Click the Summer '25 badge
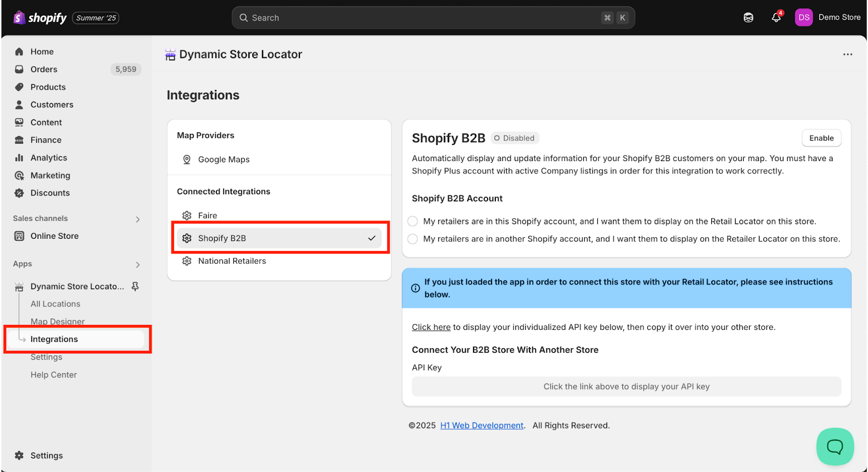The width and height of the screenshot is (868, 472). click(96, 18)
